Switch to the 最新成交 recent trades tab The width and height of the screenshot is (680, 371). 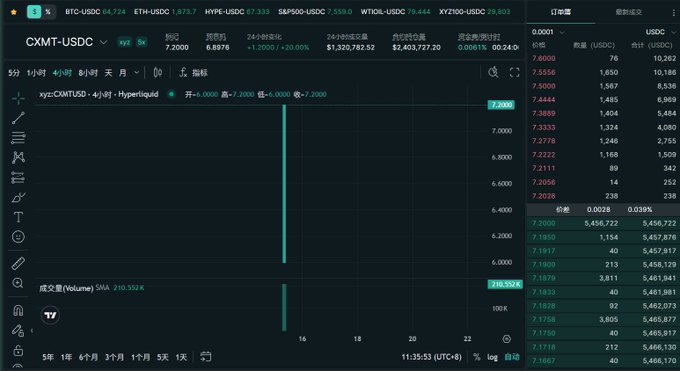click(x=628, y=12)
